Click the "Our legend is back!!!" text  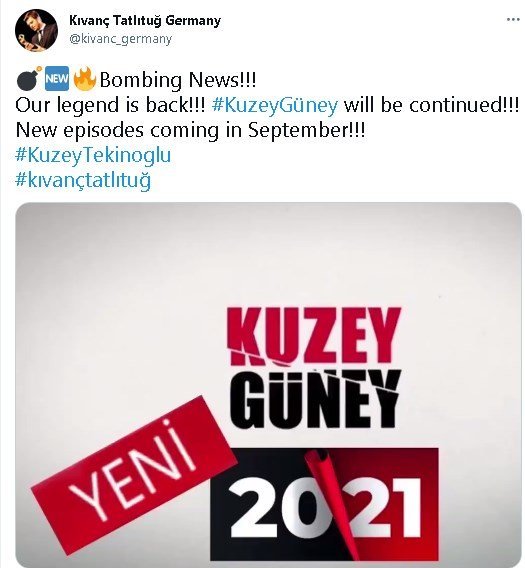click(x=110, y=105)
